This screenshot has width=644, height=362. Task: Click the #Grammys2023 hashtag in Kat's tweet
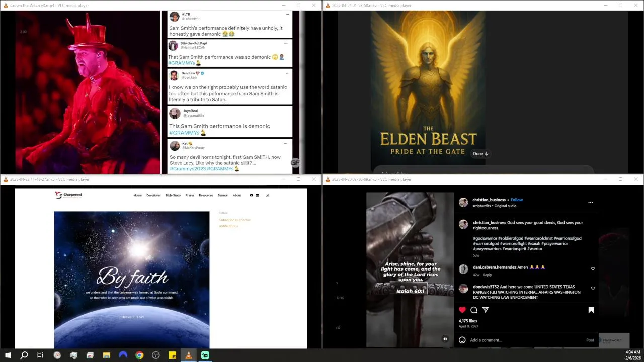(187, 169)
